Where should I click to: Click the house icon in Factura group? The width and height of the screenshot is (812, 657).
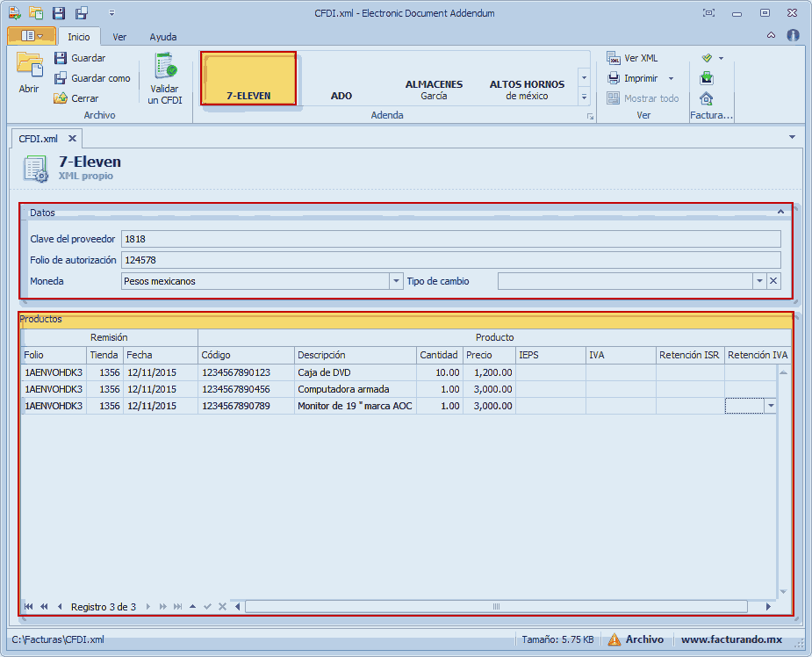(707, 98)
